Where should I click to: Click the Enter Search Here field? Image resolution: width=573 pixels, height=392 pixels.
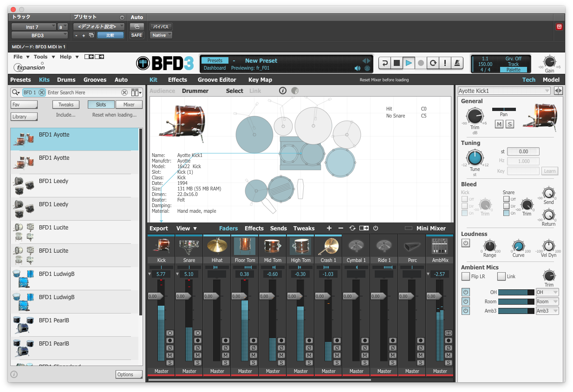[83, 92]
